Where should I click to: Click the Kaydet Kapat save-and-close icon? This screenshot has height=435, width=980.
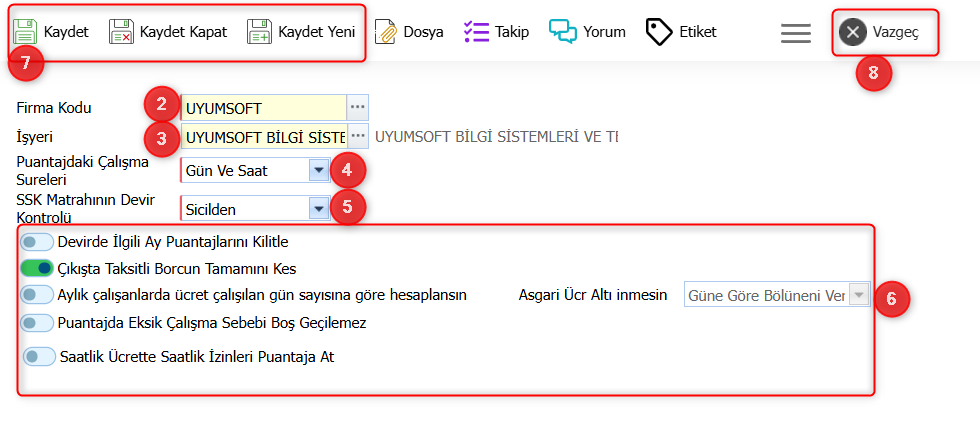121,31
